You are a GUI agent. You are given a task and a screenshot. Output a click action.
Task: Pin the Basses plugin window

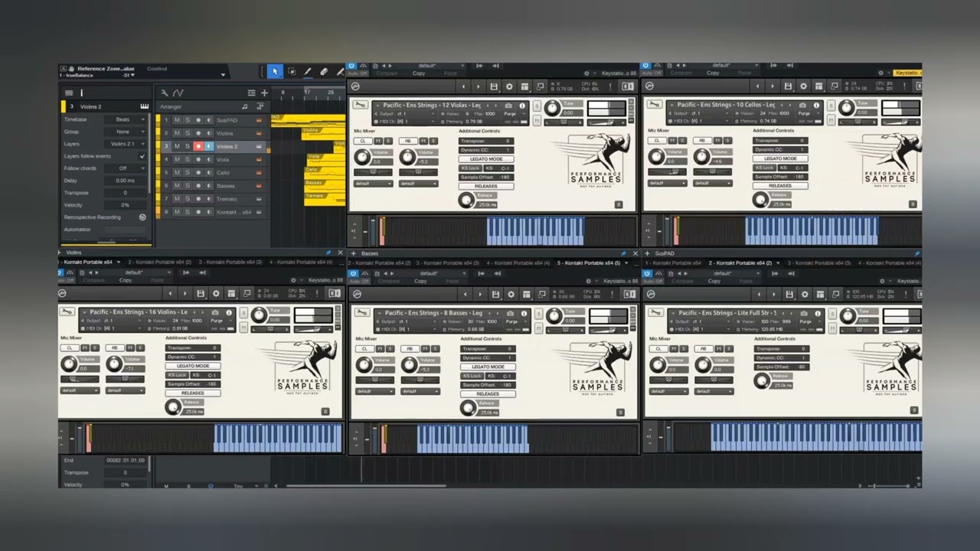[624, 253]
